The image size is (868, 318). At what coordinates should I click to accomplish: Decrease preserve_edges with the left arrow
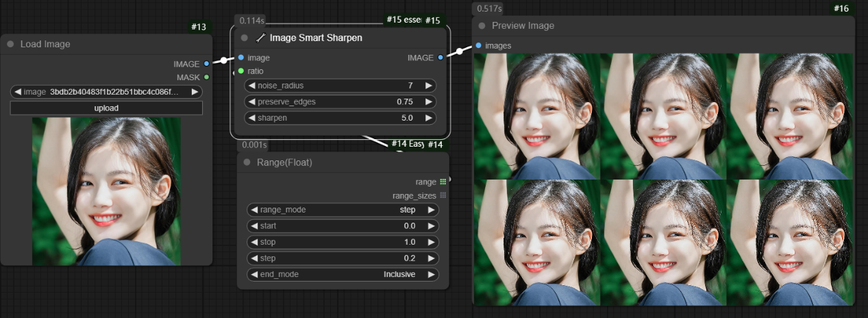(251, 101)
